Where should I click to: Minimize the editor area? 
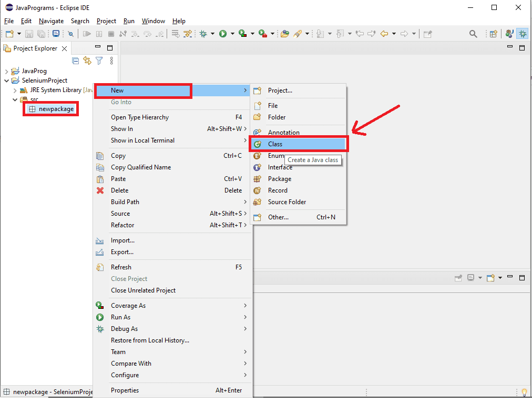click(509, 48)
